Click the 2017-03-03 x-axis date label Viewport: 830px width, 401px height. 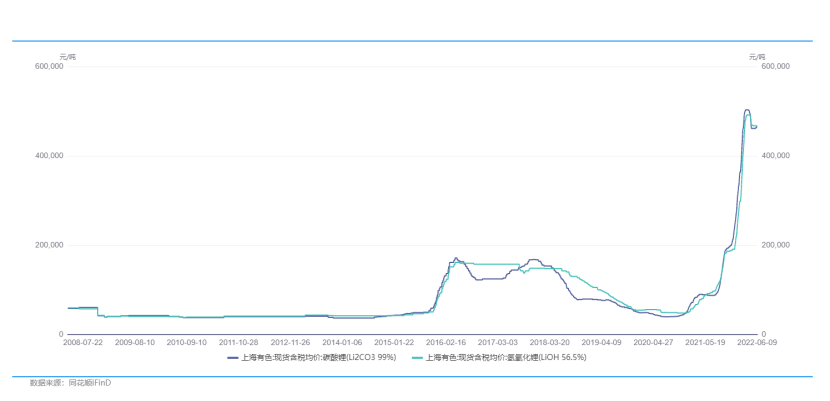(499, 342)
